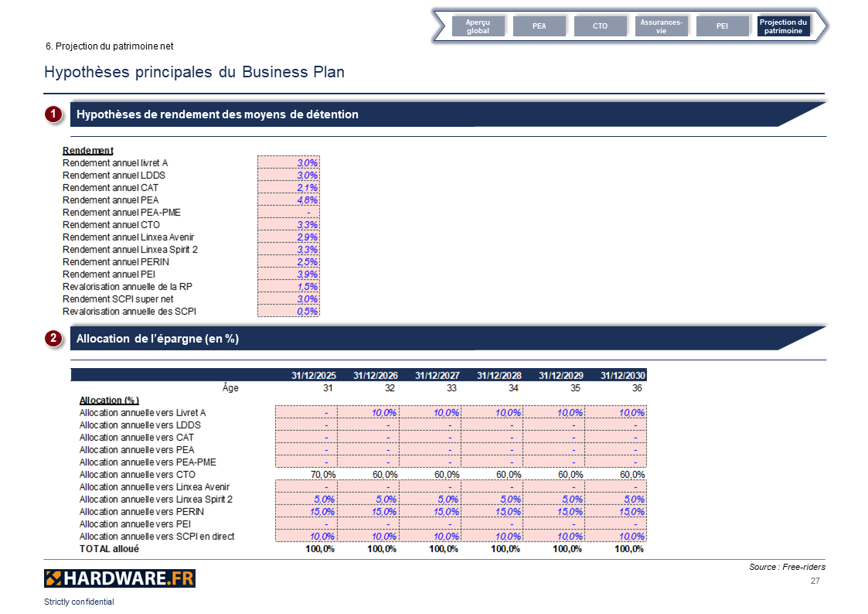Select PEI allocation cell for 31/12/2028
Screen dimensions: 868x614
492,524
